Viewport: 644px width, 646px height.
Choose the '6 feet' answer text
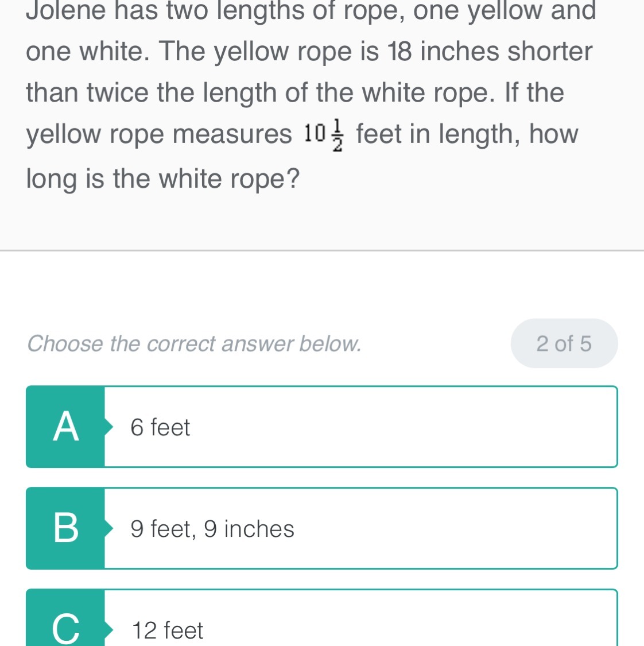click(x=160, y=428)
